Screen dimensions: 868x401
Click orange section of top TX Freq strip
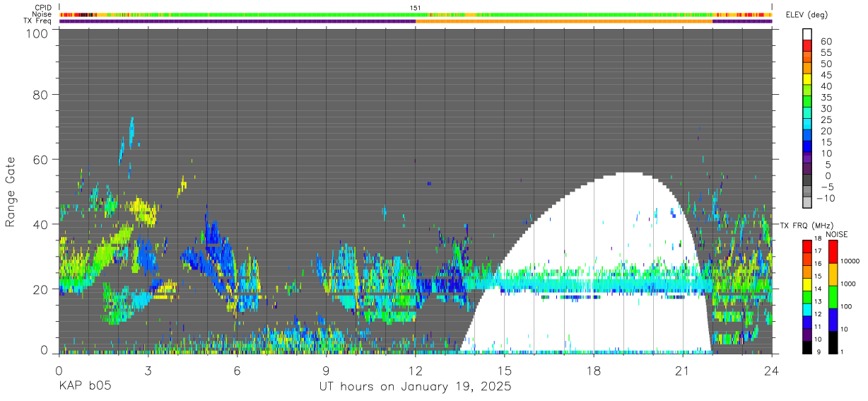tap(564, 21)
